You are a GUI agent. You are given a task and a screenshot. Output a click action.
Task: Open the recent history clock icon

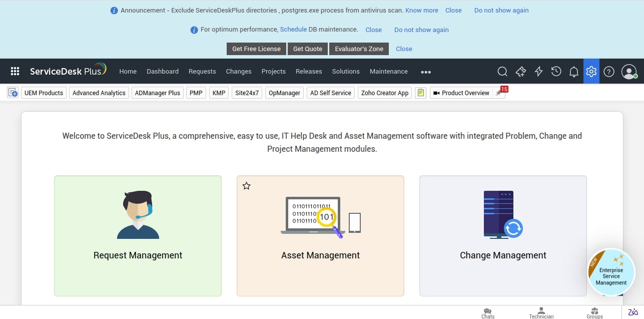pyautogui.click(x=556, y=72)
